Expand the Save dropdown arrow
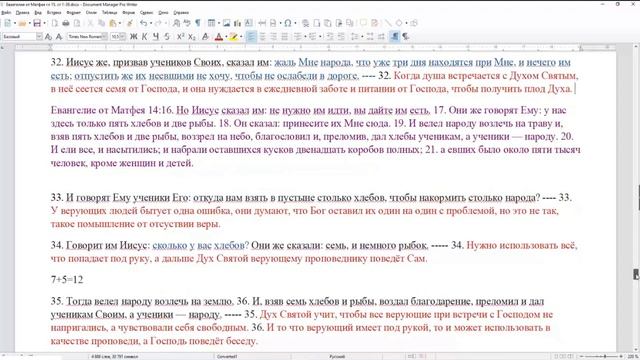The image size is (640, 360). tap(44, 23)
